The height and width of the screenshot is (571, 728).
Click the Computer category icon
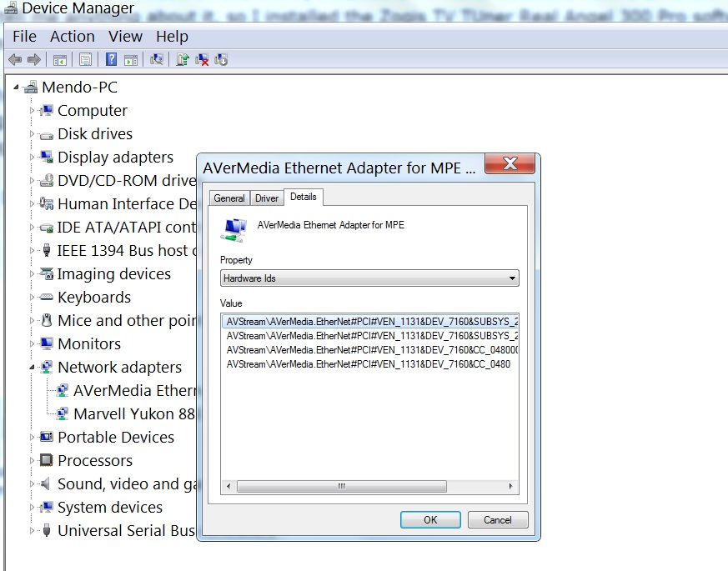pyautogui.click(x=47, y=111)
